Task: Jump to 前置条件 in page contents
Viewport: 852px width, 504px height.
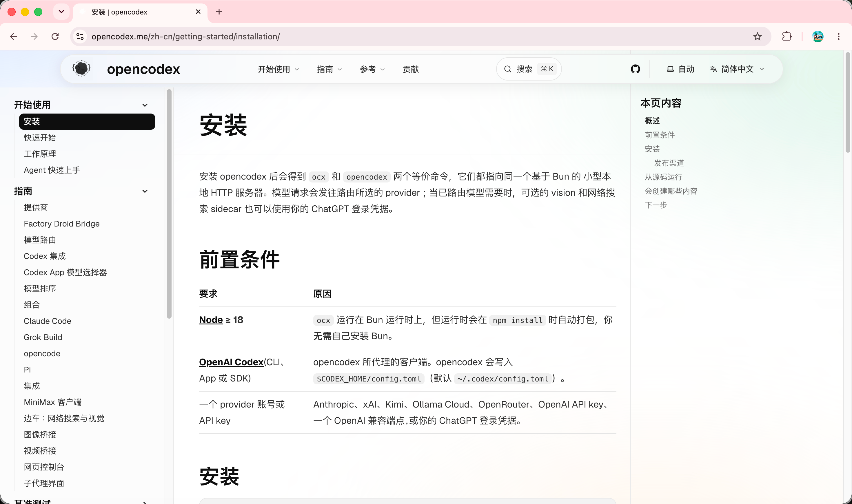Action: click(660, 135)
